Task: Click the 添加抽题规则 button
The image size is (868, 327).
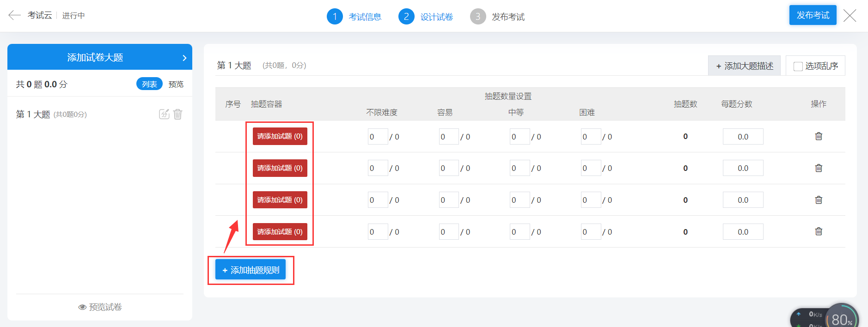Action: pos(251,270)
